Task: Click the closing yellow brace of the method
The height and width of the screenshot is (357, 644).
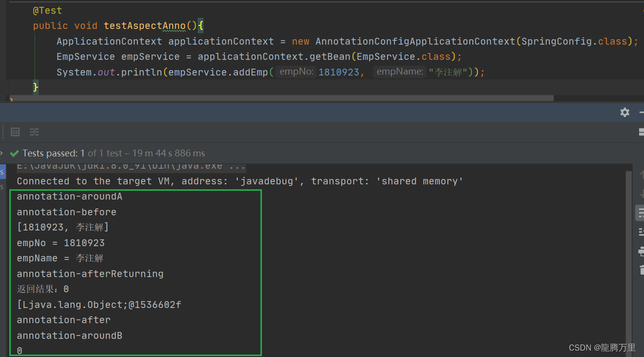Action: [35, 87]
